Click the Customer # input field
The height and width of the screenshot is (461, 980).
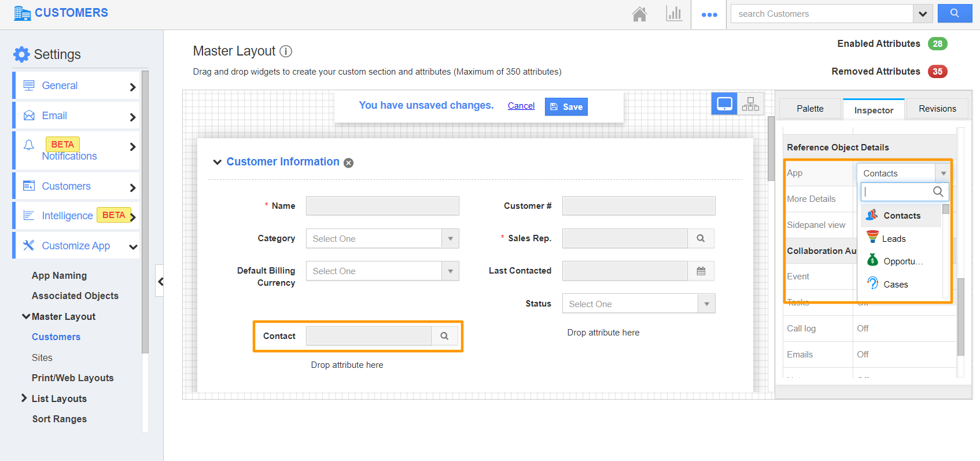[x=639, y=206]
